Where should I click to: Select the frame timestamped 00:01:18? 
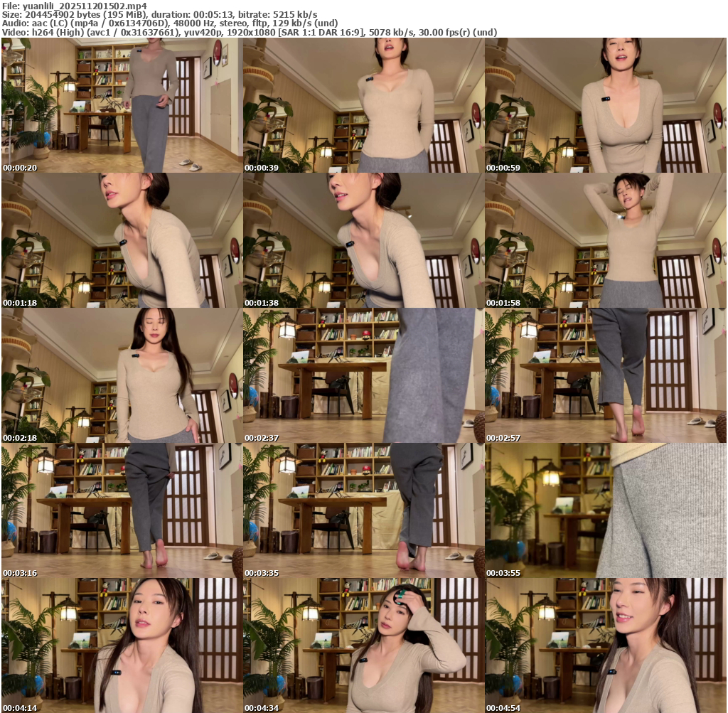coord(122,240)
